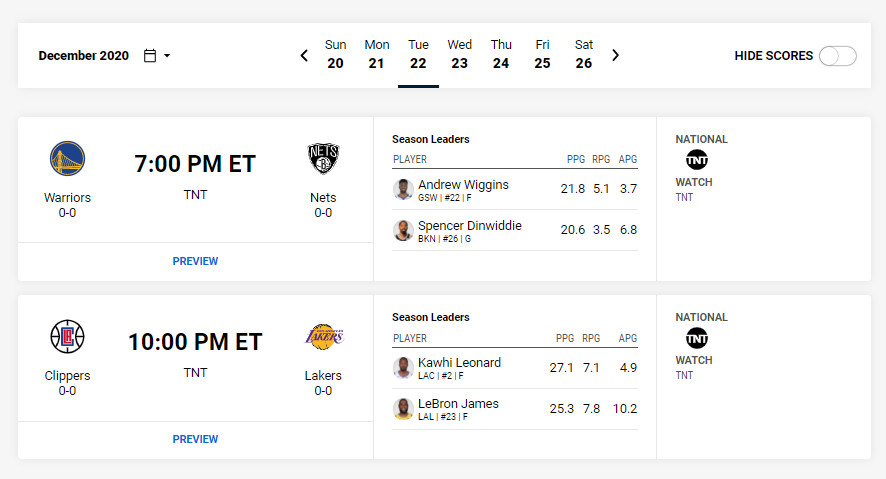This screenshot has width=886, height=479.
Task: Click the Brooklyn Nets logo
Action: (323, 158)
